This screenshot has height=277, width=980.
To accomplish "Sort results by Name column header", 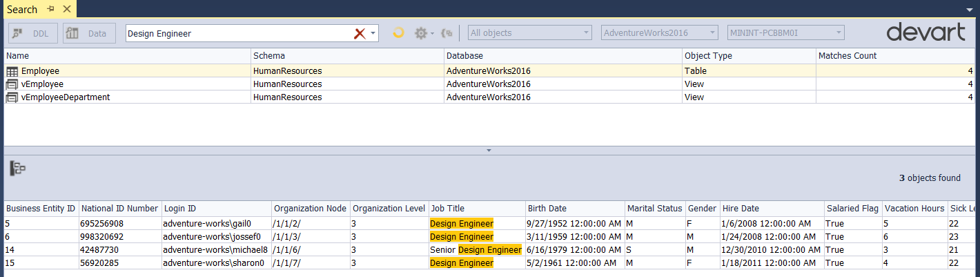I will (x=127, y=55).
